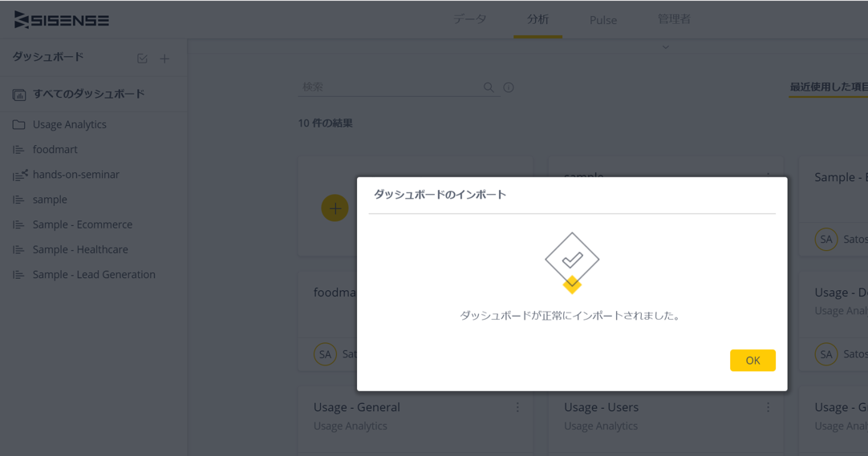This screenshot has height=456, width=868.
Task: Click the all dashboards icon in the sidebar
Action: pyautogui.click(x=18, y=95)
